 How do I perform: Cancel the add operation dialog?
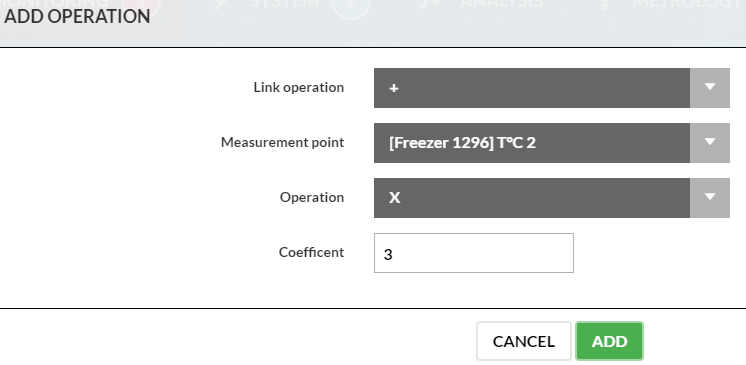click(523, 341)
